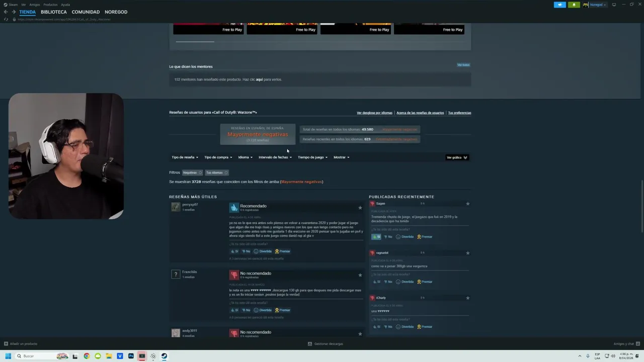Open the Steam icon in the taskbar
The width and height of the screenshot is (644, 362).
[x=164, y=356]
